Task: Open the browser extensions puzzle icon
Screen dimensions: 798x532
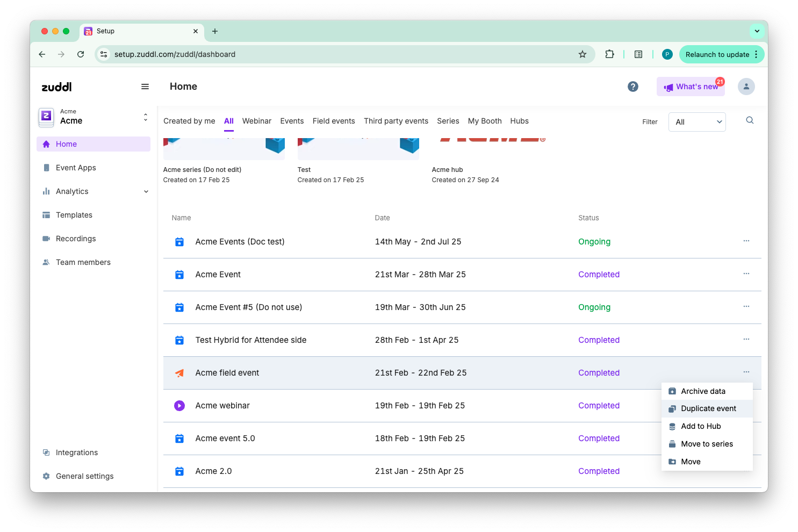Action: (x=609, y=54)
